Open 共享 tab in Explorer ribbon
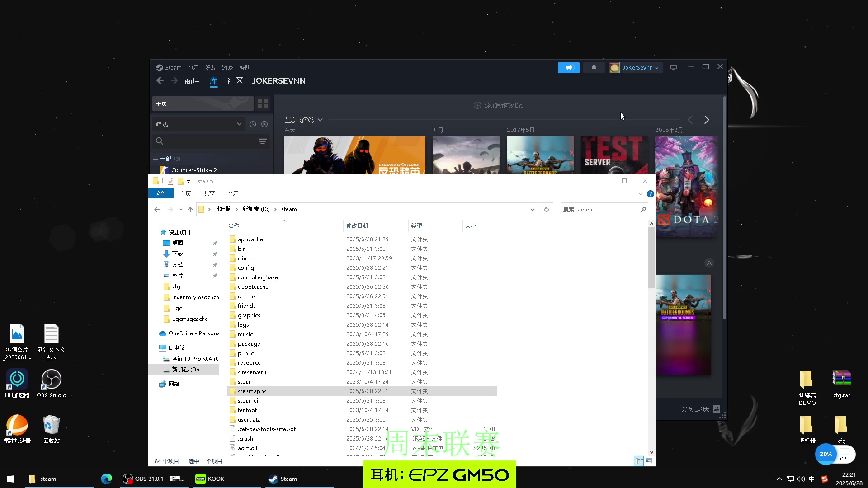 pyautogui.click(x=209, y=194)
